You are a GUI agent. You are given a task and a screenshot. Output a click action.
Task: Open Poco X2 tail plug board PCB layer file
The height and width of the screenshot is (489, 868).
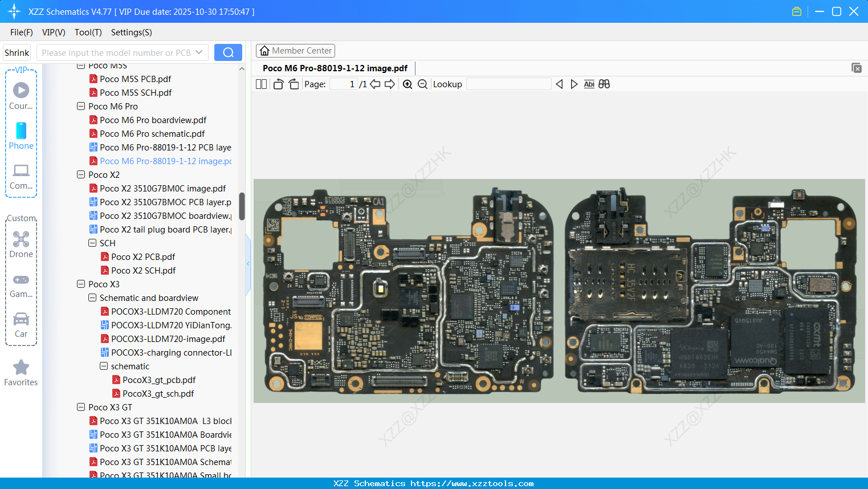[161, 229]
